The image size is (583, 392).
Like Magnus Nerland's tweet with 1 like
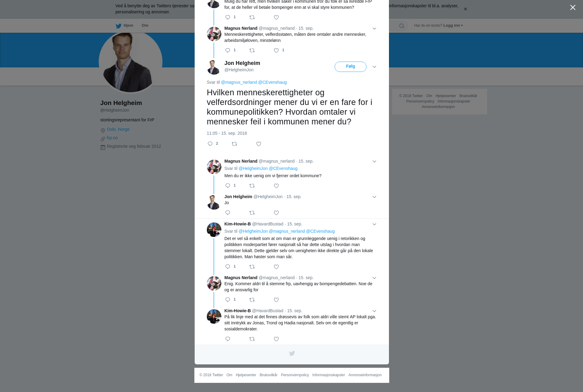coord(276,50)
